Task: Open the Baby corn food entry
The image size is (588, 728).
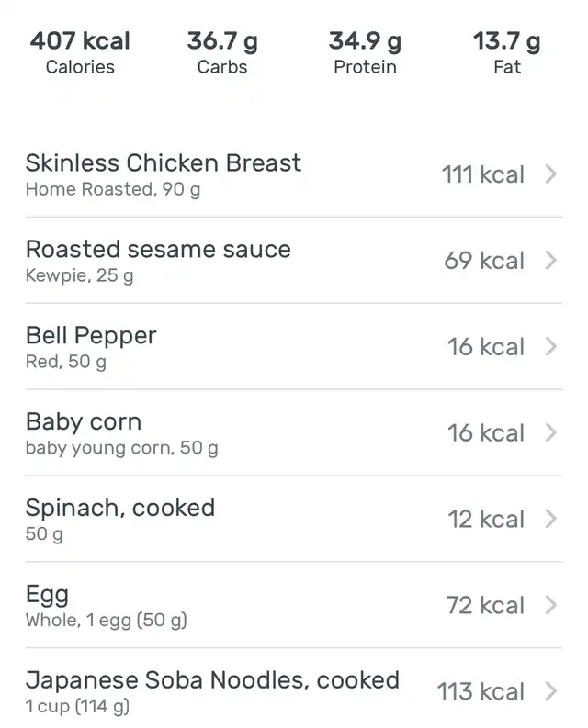Action: (x=84, y=422)
